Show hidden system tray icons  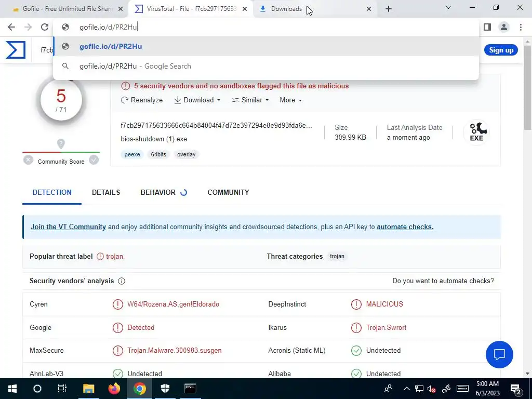click(406, 389)
